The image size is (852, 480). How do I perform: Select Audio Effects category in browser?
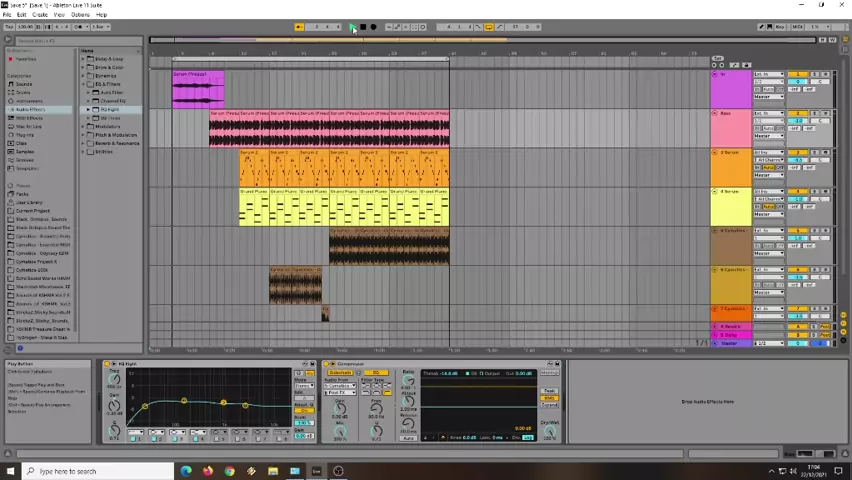click(x=30, y=109)
